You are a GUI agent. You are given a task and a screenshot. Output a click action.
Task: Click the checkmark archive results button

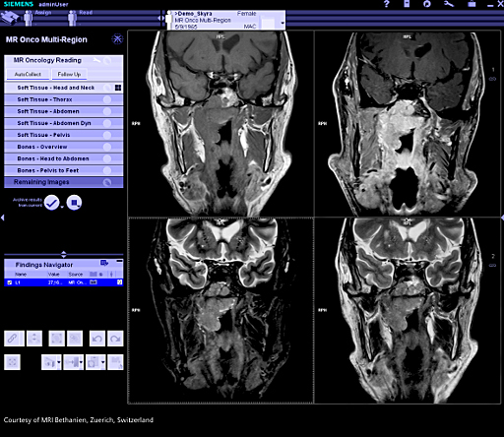point(51,203)
